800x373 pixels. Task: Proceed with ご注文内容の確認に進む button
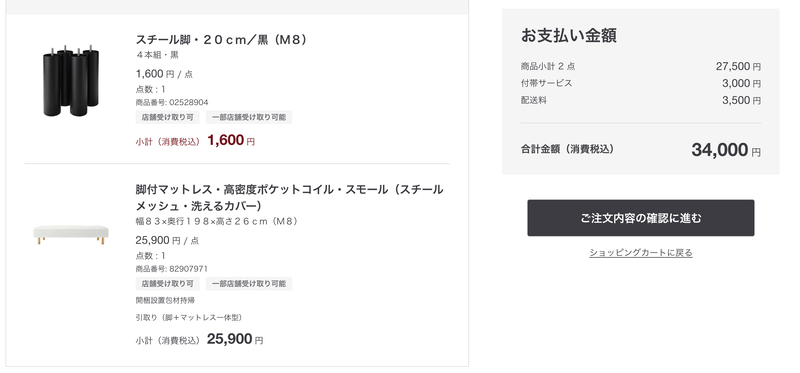point(640,218)
